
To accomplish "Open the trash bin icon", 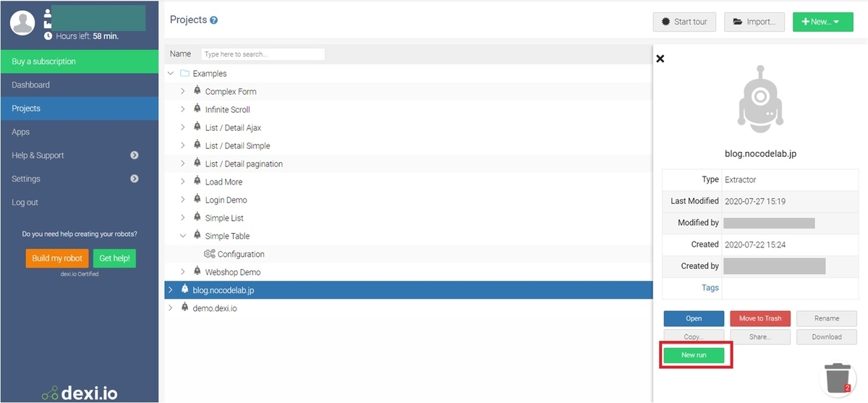I will pos(838,377).
